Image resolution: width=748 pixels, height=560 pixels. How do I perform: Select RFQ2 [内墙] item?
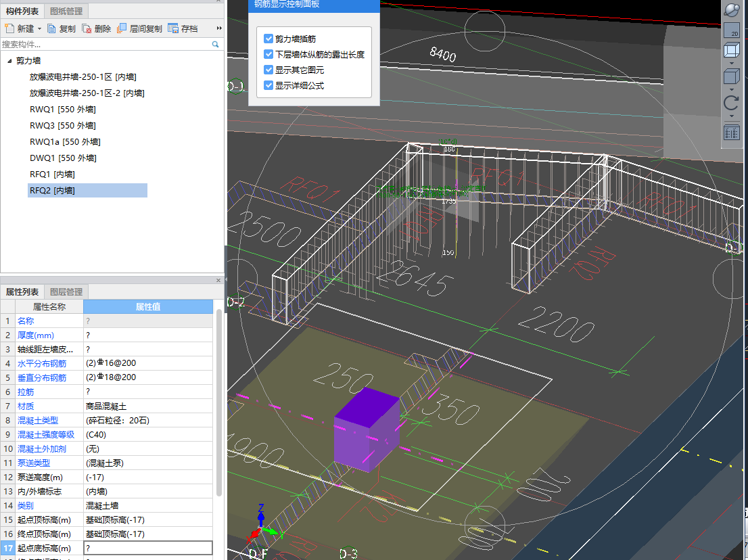tap(87, 190)
